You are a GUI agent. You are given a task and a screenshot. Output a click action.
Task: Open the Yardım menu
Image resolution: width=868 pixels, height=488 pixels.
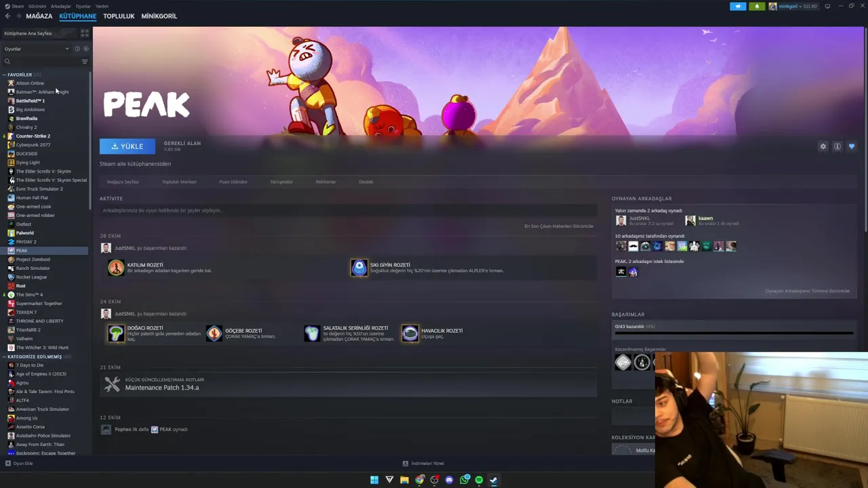pyautogui.click(x=102, y=6)
